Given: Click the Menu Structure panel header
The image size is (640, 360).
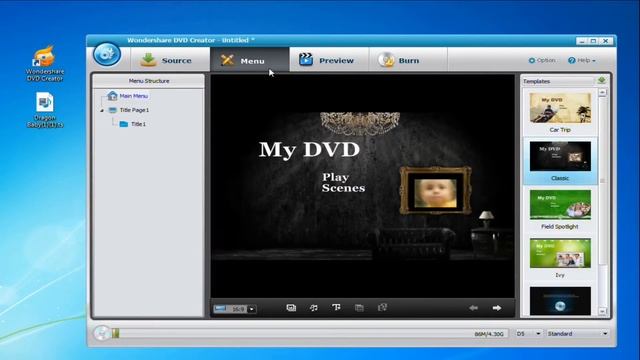Looking at the screenshot, I should (149, 81).
